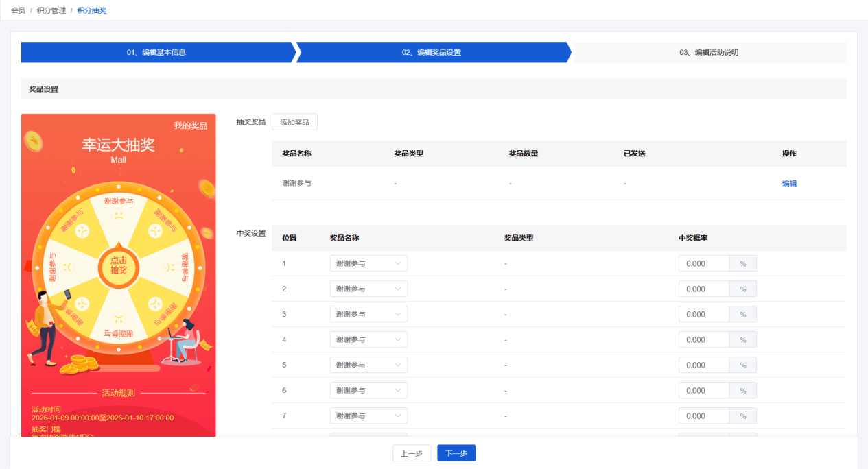The height and width of the screenshot is (469, 868).
Task: Click the 奖品设置 section heading
Action: 43,89
